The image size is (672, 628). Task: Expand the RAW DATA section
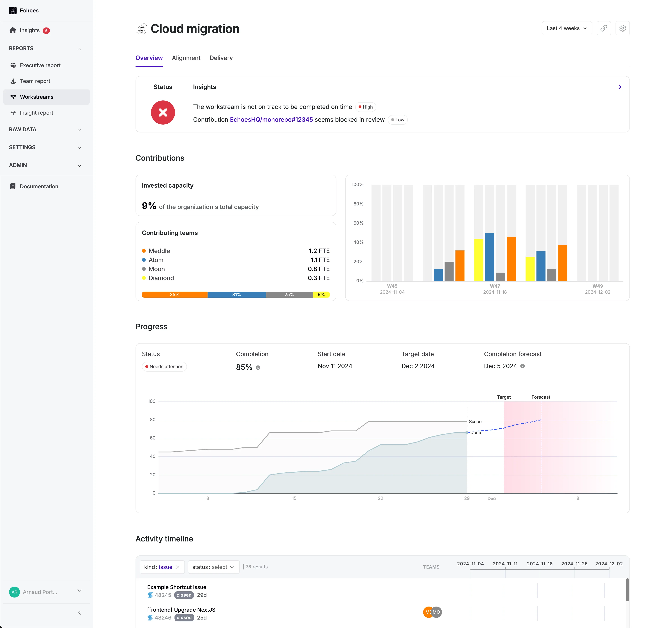[x=79, y=130]
